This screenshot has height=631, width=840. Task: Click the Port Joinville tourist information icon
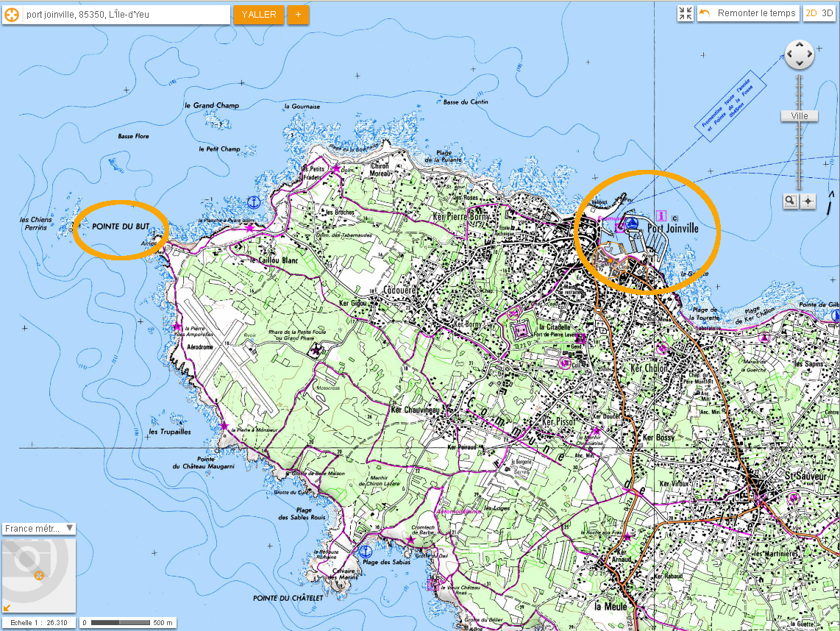660,215
